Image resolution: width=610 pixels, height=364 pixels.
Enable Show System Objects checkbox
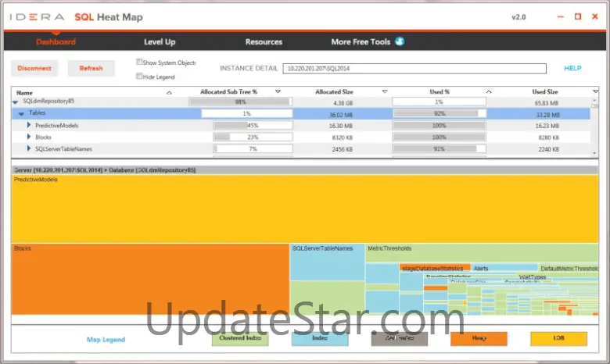tap(139, 62)
